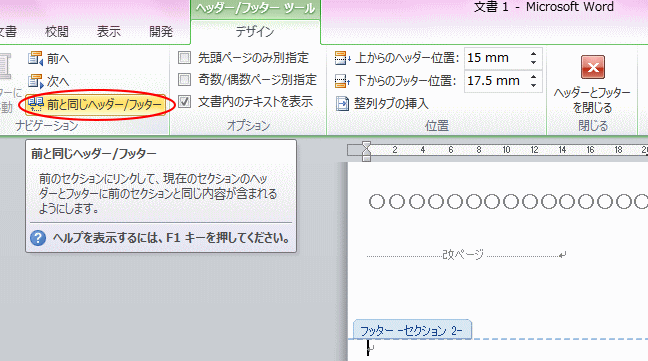Uncheck 文書内のテキストを表示 checkbox

(184, 101)
